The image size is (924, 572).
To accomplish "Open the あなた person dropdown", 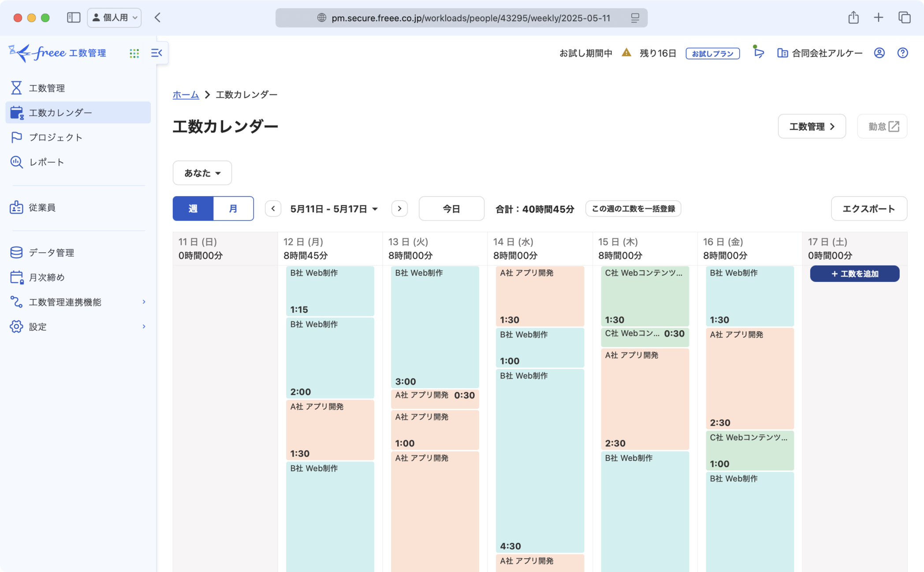I will (x=202, y=173).
